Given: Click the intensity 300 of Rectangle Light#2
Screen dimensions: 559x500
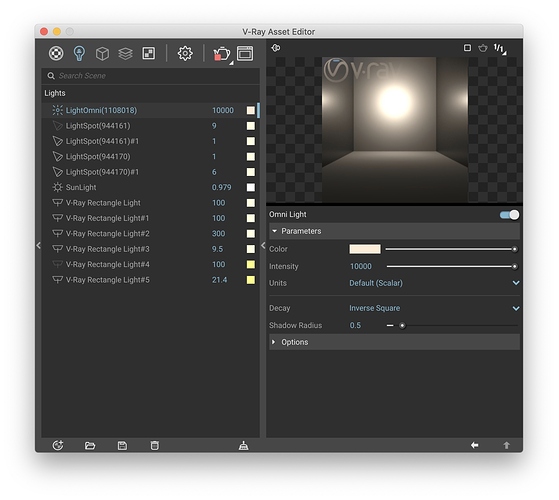Looking at the screenshot, I should tap(219, 233).
